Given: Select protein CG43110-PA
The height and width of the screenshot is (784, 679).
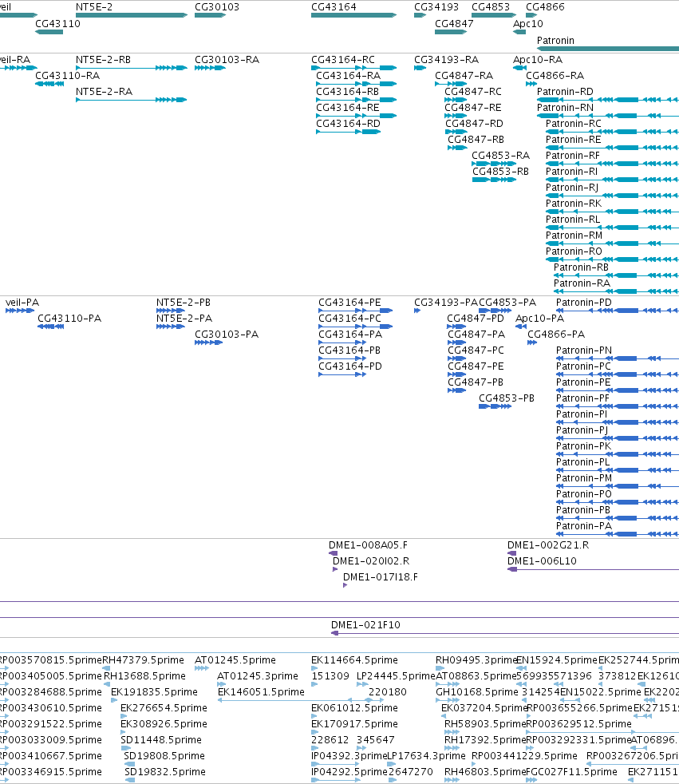Looking at the screenshot, I should pos(50,327).
